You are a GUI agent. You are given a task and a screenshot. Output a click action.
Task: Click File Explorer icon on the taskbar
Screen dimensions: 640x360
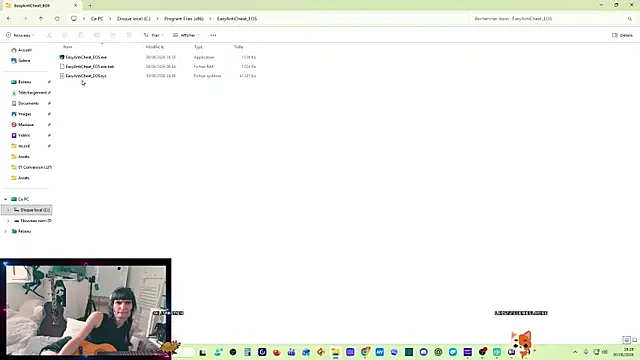click(x=336, y=352)
